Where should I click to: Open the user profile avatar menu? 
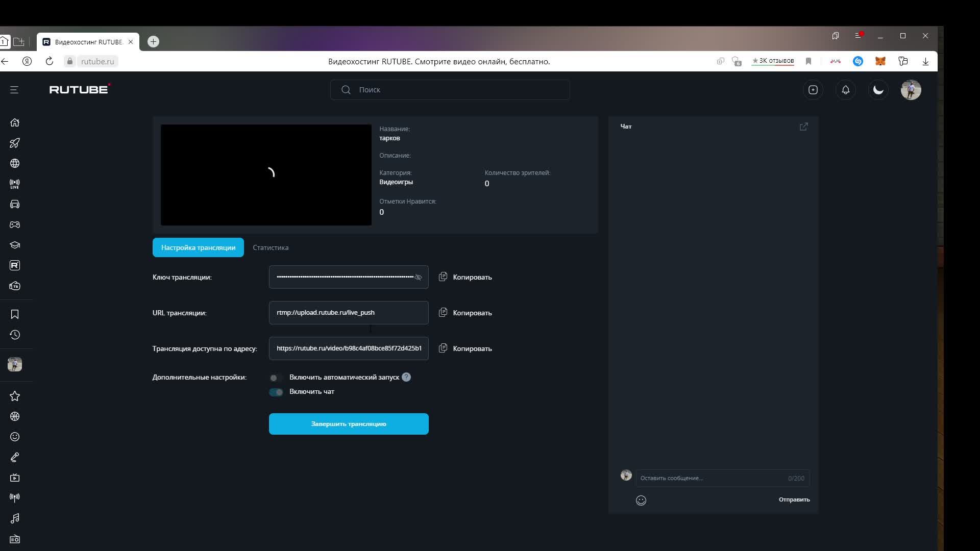coord(911,90)
